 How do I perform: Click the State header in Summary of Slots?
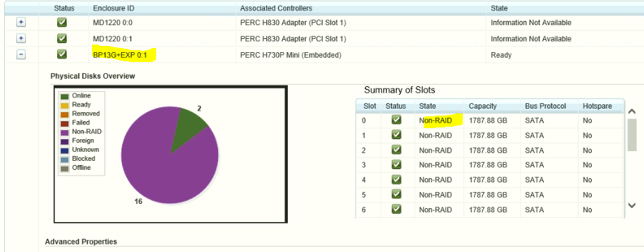(427, 106)
